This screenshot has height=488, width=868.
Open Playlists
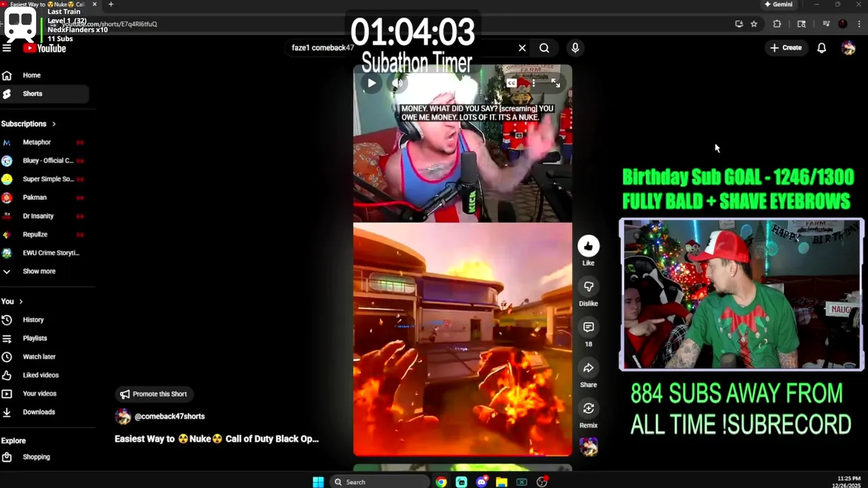click(44, 338)
